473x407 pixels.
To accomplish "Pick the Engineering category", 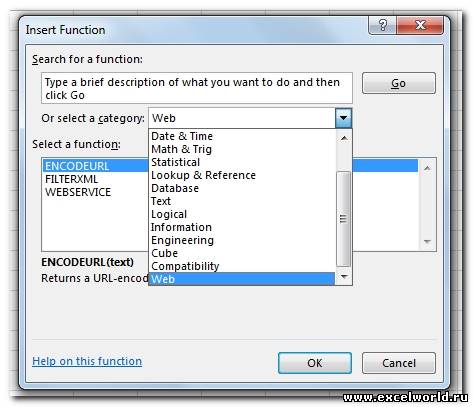I will 242,240.
